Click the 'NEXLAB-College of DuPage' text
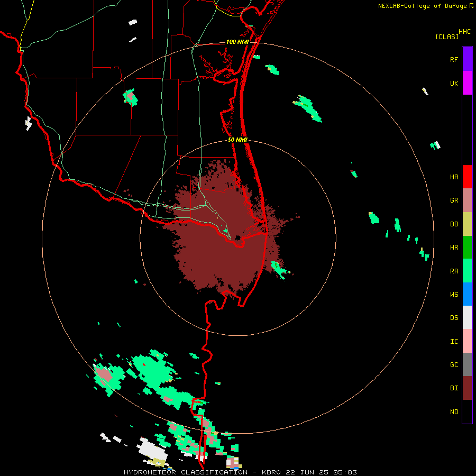 point(422,6)
